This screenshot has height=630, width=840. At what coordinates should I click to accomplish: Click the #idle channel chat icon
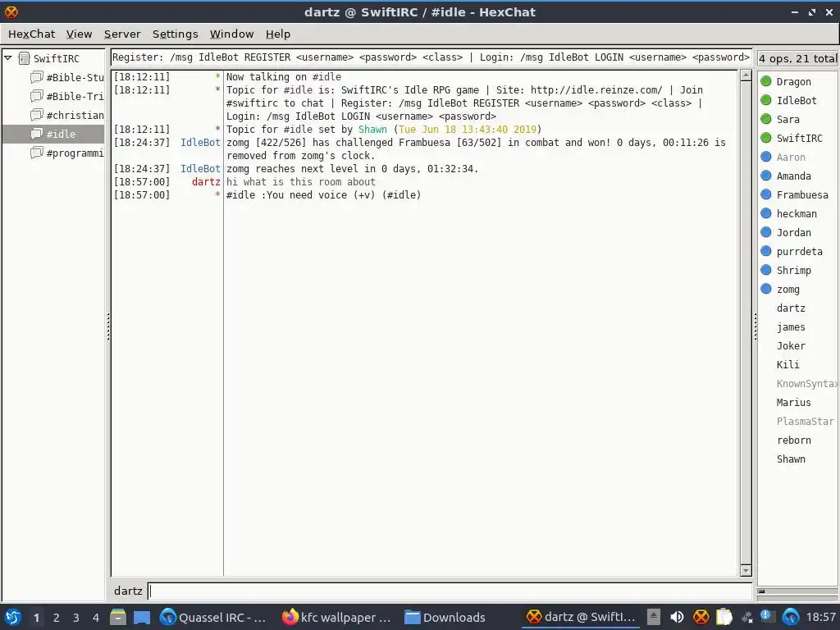[36, 134]
